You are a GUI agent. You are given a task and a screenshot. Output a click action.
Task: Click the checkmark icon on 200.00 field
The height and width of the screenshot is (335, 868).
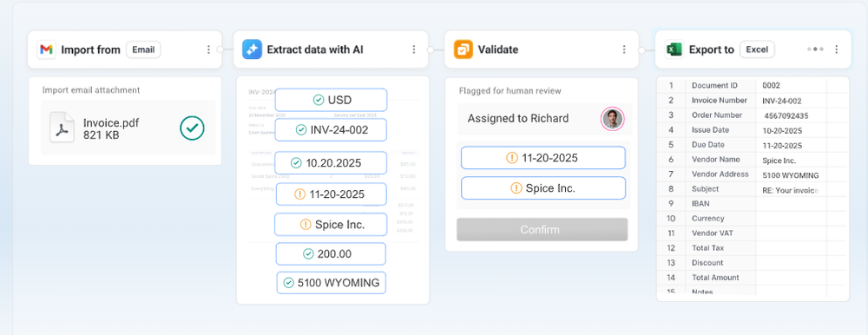coord(308,253)
